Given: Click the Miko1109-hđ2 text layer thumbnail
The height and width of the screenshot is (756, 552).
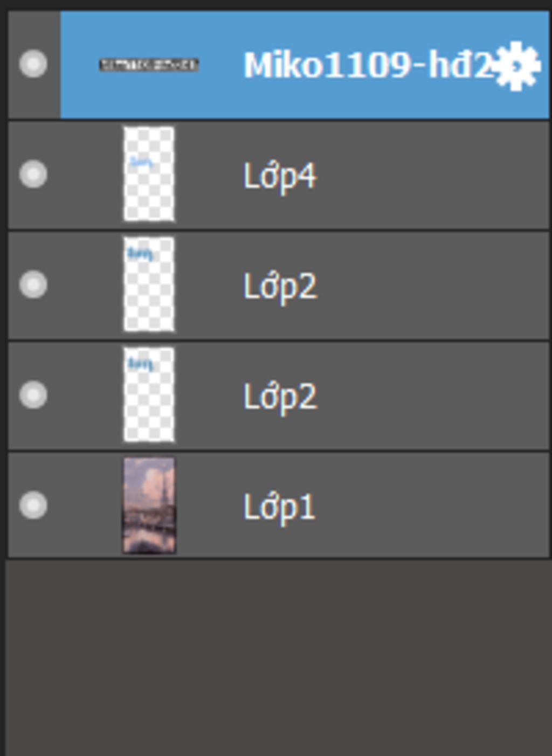Looking at the screenshot, I should [149, 65].
